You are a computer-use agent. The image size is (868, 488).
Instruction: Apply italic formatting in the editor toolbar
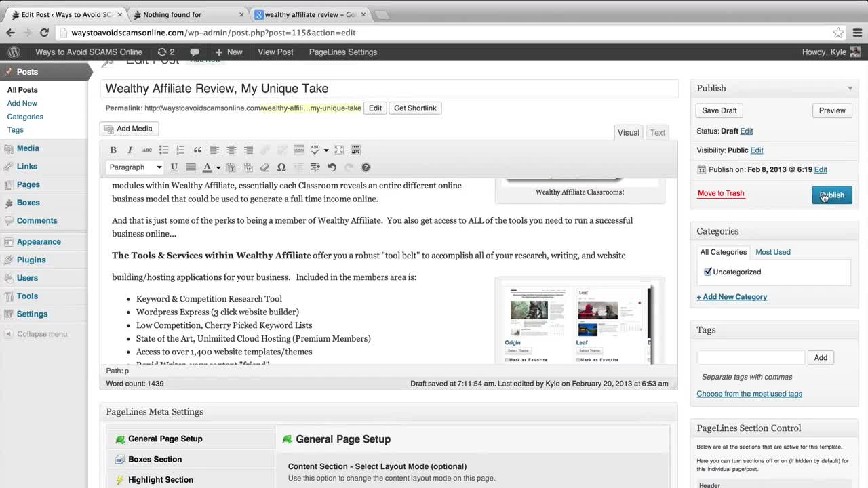pos(130,150)
